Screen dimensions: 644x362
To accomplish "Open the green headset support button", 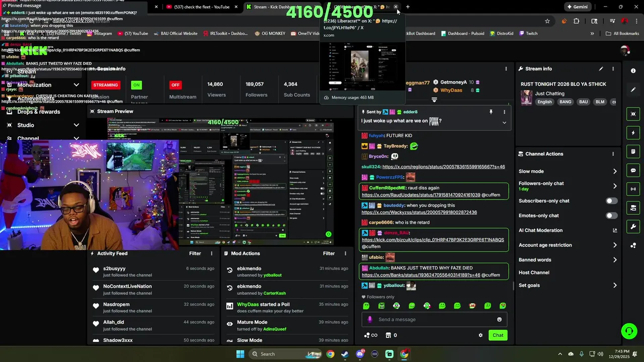I will coord(629,331).
